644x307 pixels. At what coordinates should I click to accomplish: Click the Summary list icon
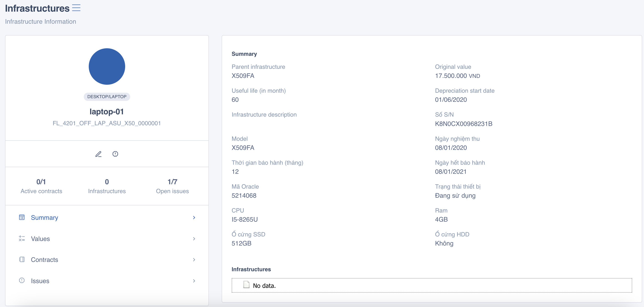point(22,217)
